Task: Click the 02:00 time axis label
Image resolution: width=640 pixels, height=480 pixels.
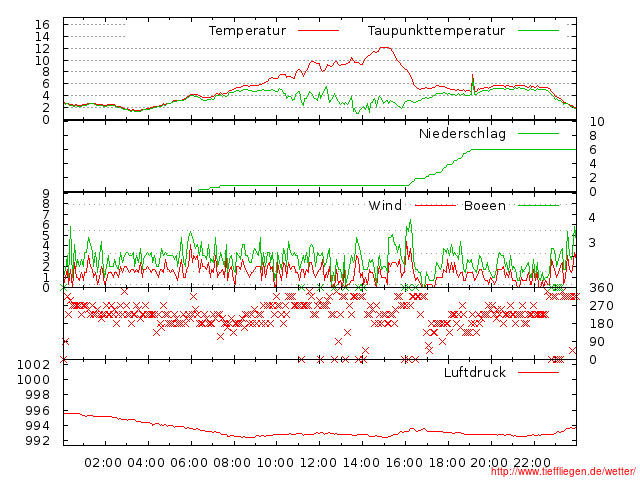Action: click(x=103, y=463)
